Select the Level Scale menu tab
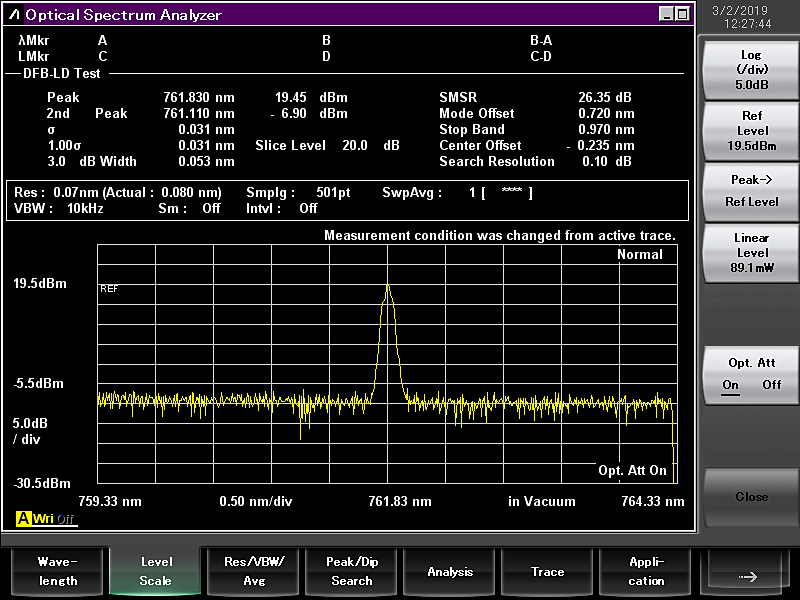 [156, 572]
